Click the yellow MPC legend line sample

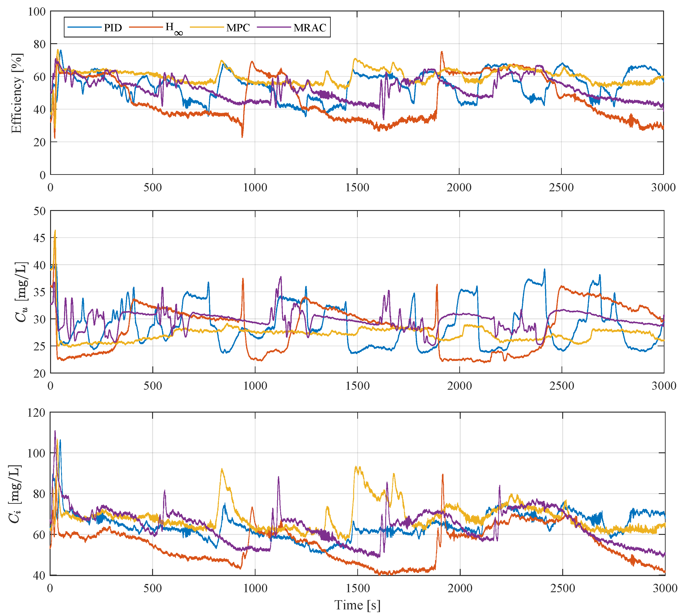pos(207,27)
